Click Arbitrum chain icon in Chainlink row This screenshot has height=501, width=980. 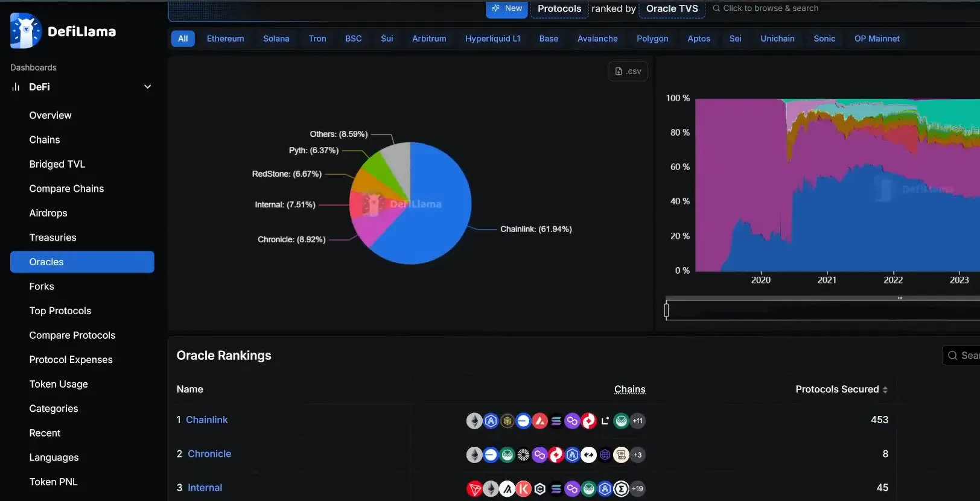[x=491, y=421]
